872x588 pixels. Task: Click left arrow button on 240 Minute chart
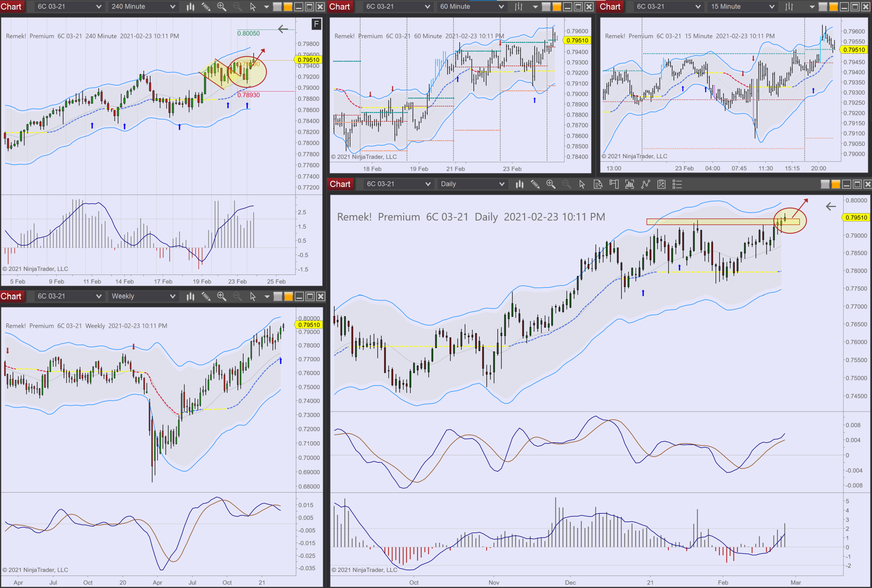point(283,29)
